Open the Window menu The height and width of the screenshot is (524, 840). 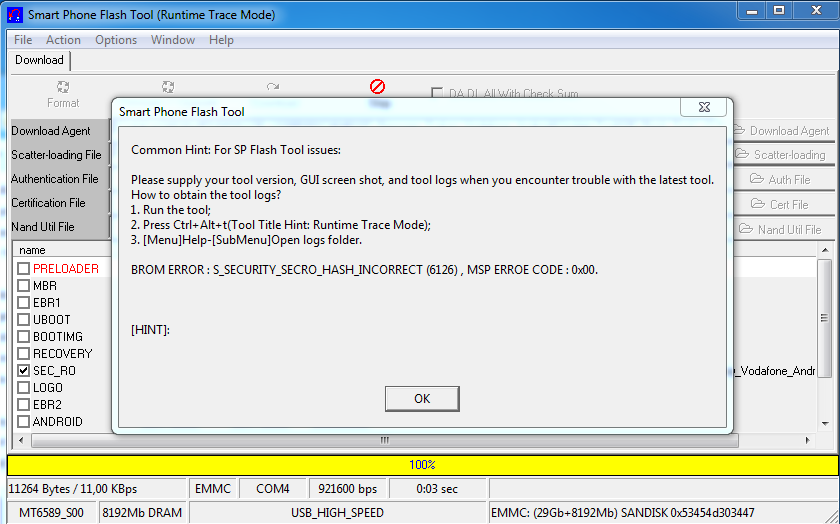coord(172,40)
